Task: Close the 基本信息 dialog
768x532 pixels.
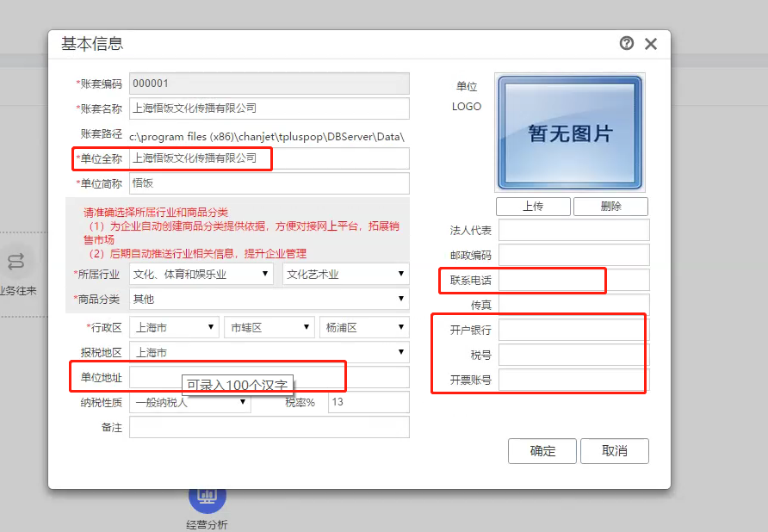Action: click(x=651, y=44)
